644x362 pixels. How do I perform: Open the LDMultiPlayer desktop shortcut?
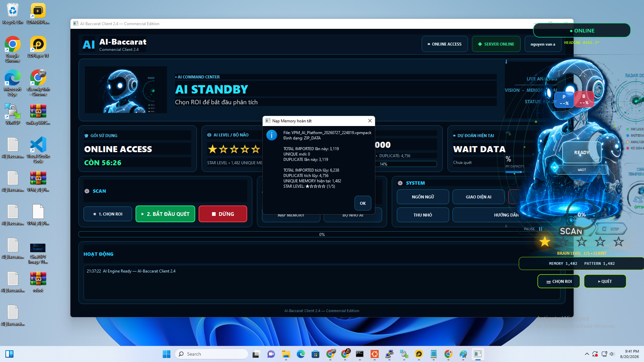pos(38,14)
